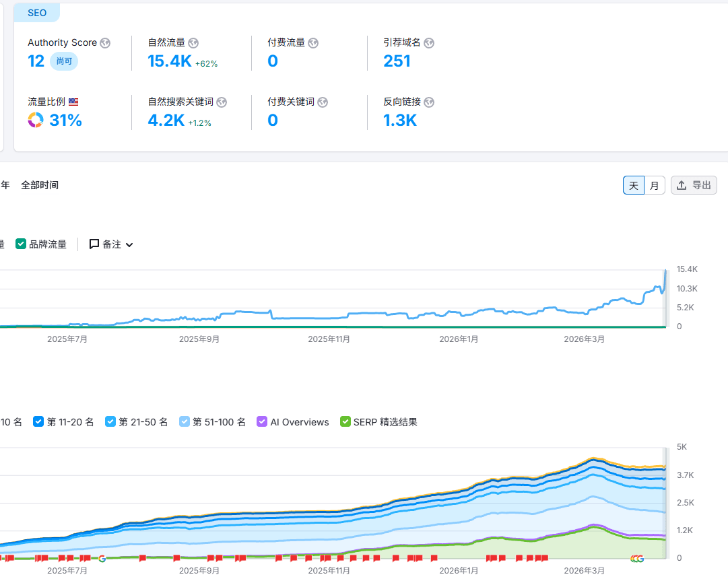The image size is (728, 587).
Task: Click the globe icon beside Authority Score
Action: (105, 43)
